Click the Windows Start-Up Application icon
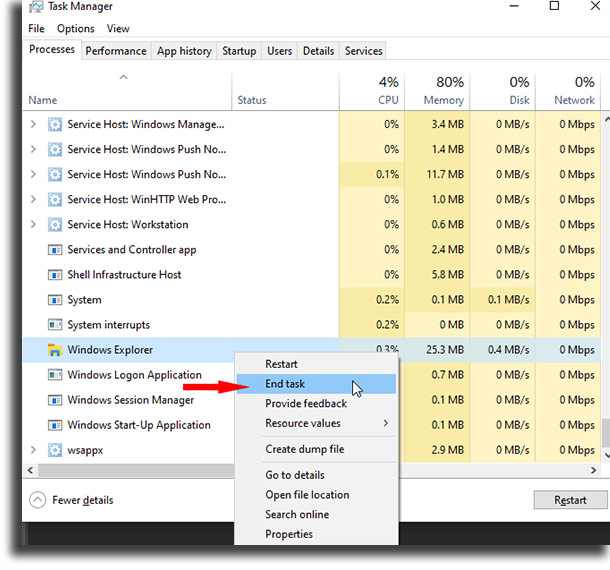 click(x=55, y=425)
